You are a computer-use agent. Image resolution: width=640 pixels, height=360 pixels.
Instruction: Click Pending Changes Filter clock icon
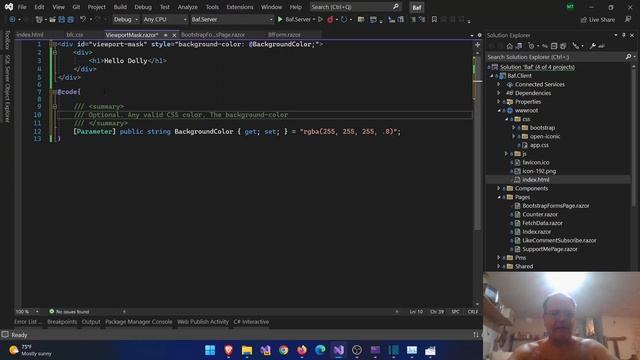tap(531, 46)
